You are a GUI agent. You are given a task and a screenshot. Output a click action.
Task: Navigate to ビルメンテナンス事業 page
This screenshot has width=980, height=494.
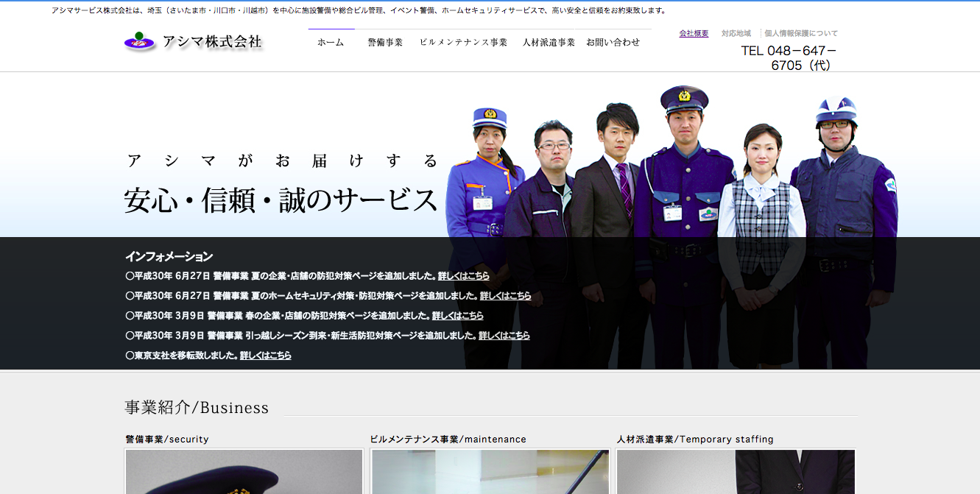pos(462,42)
